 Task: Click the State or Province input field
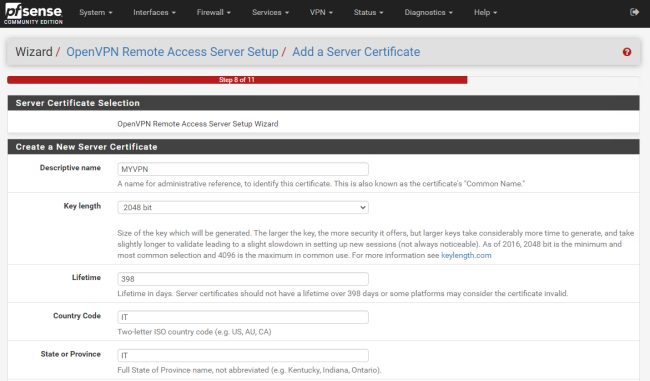243,355
